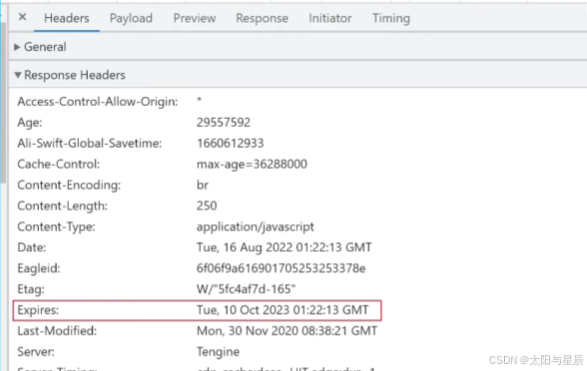Open the Preview tab

click(x=194, y=18)
